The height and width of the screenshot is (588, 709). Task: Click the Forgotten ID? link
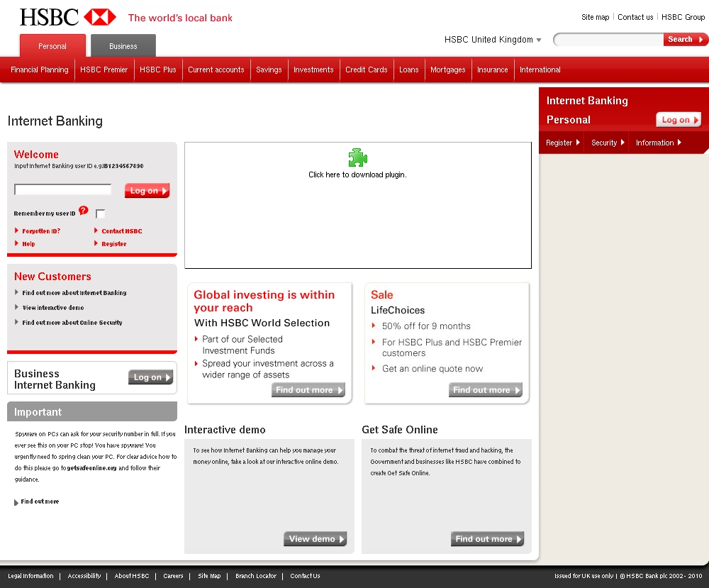(x=41, y=231)
